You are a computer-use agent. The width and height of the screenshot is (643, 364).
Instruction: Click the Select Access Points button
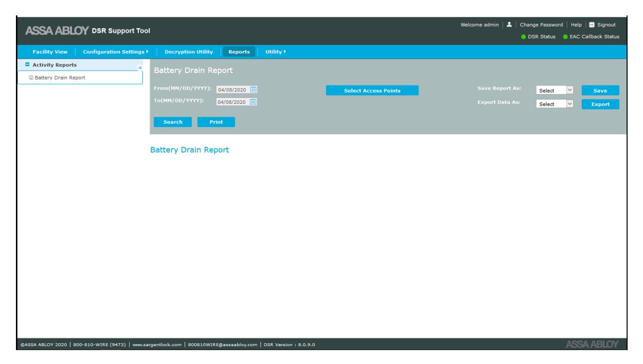[x=372, y=91]
